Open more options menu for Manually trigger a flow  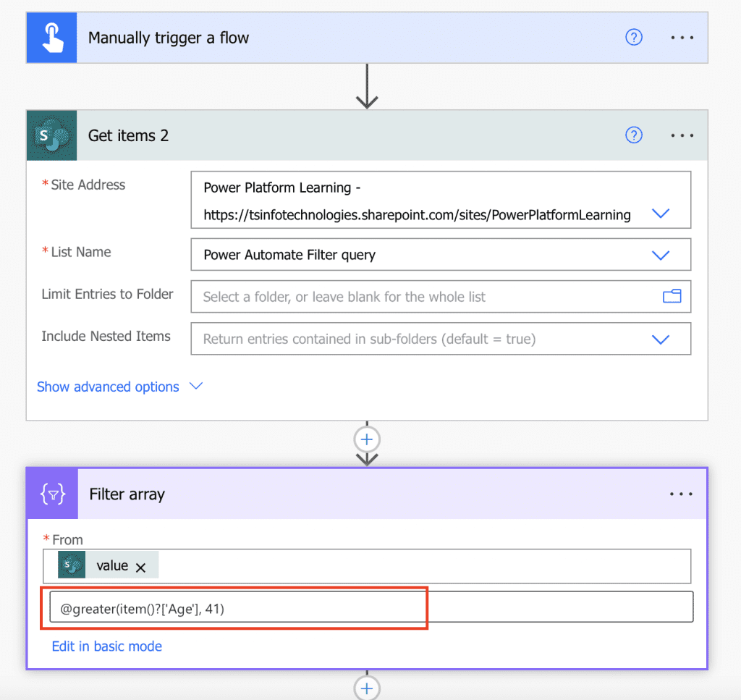(x=682, y=38)
